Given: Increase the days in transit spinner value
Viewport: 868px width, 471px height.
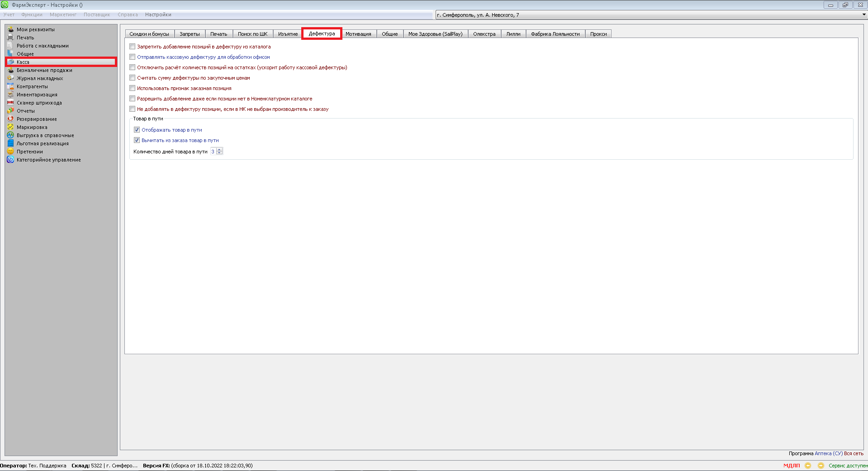Looking at the screenshot, I should [x=219, y=149].
